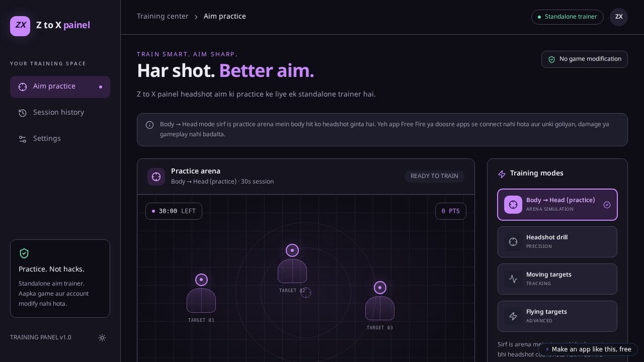Viewport: 644px width, 362px height.
Task: Open Aim practice in the sidebar
Action: [x=60, y=87]
